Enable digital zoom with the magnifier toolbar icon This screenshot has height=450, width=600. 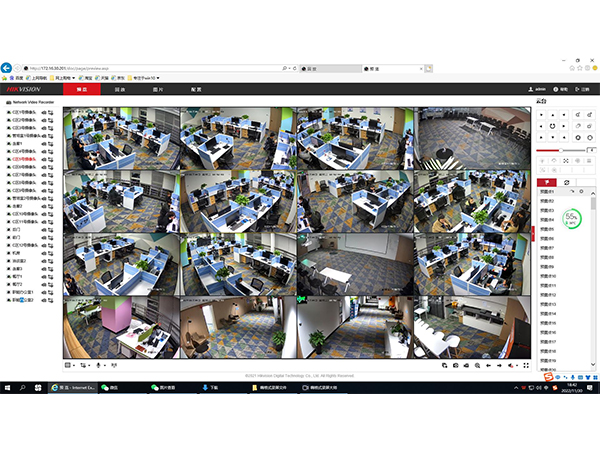click(477, 365)
